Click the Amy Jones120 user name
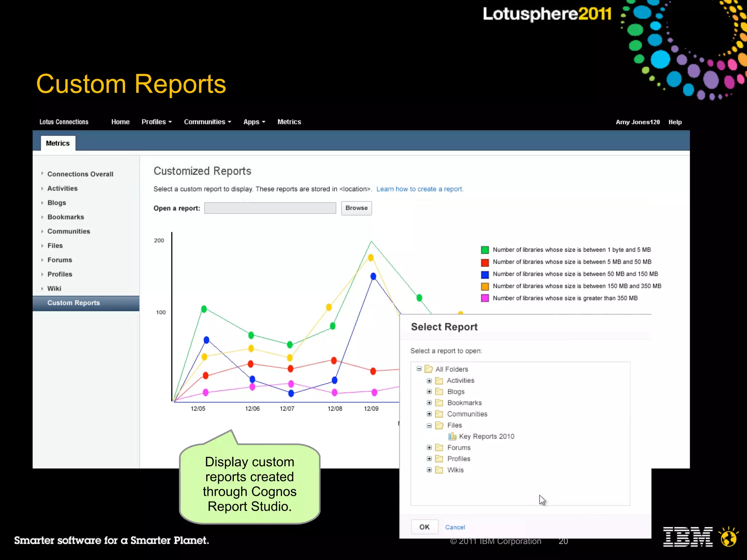747x560 pixels. [x=638, y=122]
